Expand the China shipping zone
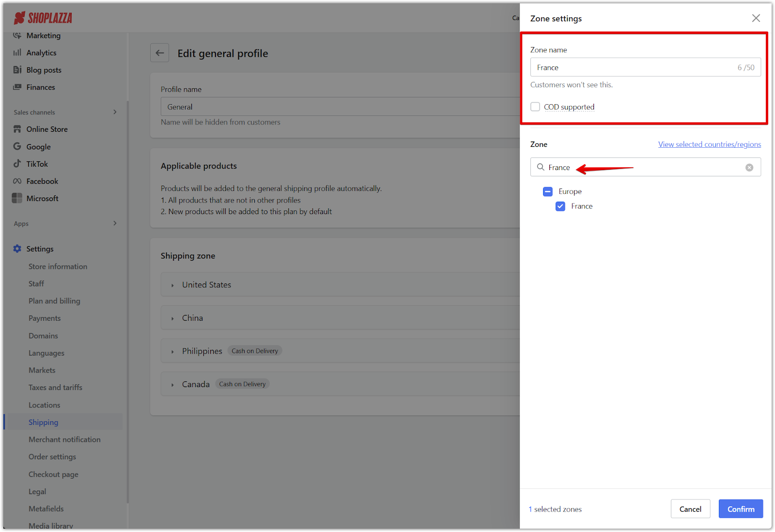This screenshot has width=775, height=532. click(172, 318)
